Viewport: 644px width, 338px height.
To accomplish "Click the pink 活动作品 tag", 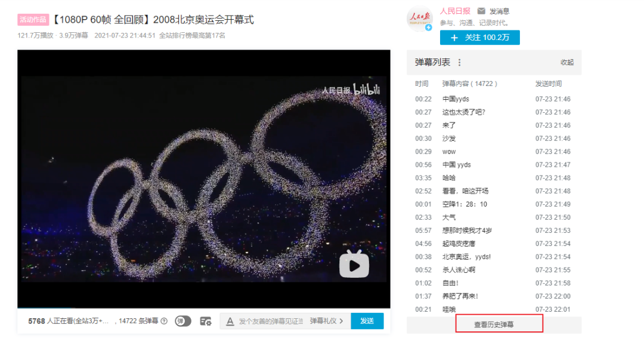I will (33, 20).
